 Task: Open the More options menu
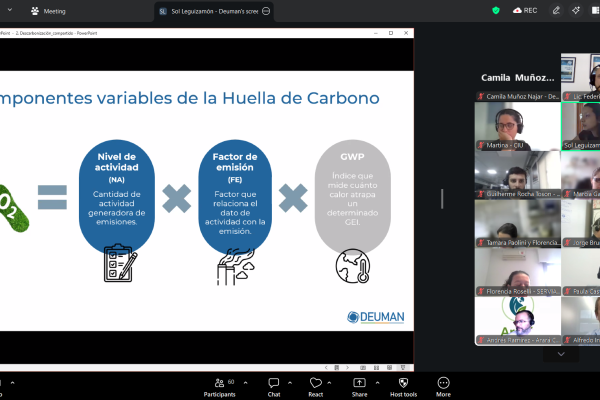443,383
